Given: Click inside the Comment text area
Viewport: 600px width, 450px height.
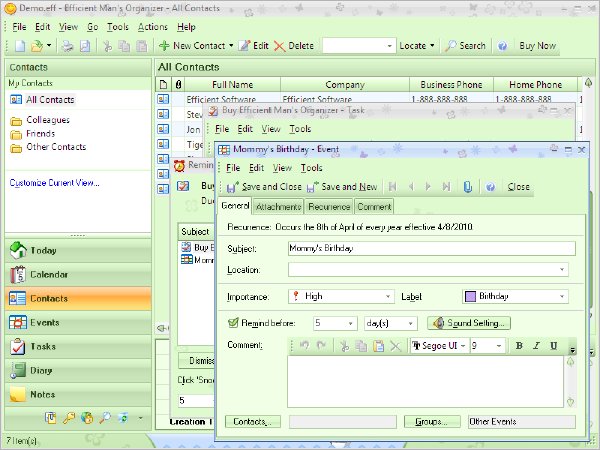Looking at the screenshot, I should click(x=425, y=382).
